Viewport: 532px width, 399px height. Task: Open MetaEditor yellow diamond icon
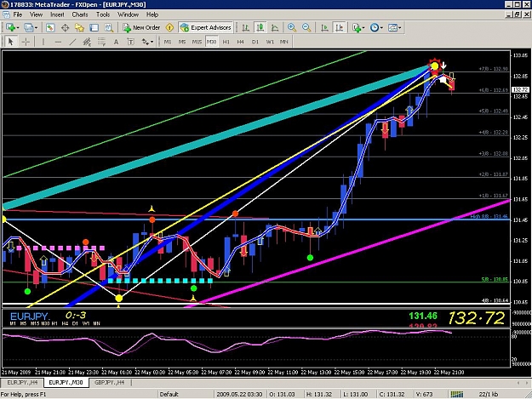click(x=169, y=28)
